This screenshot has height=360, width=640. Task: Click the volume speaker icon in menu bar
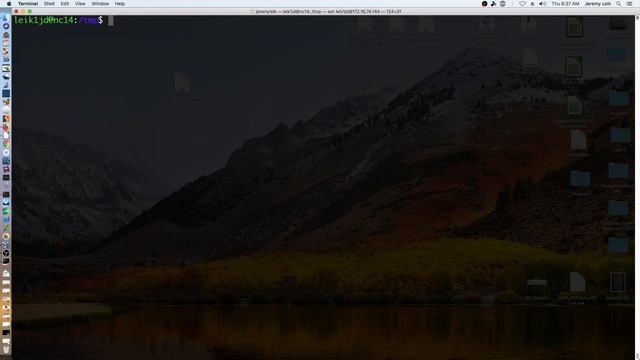[x=542, y=4]
